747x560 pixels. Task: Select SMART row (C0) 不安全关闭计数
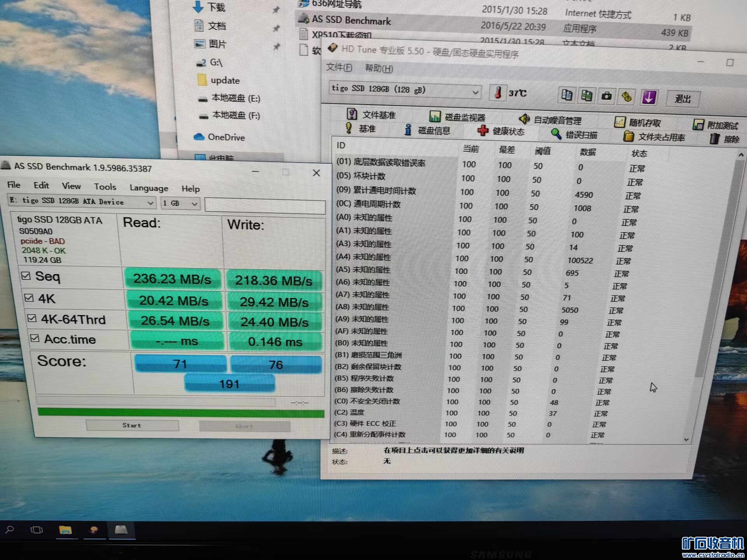click(x=472, y=402)
